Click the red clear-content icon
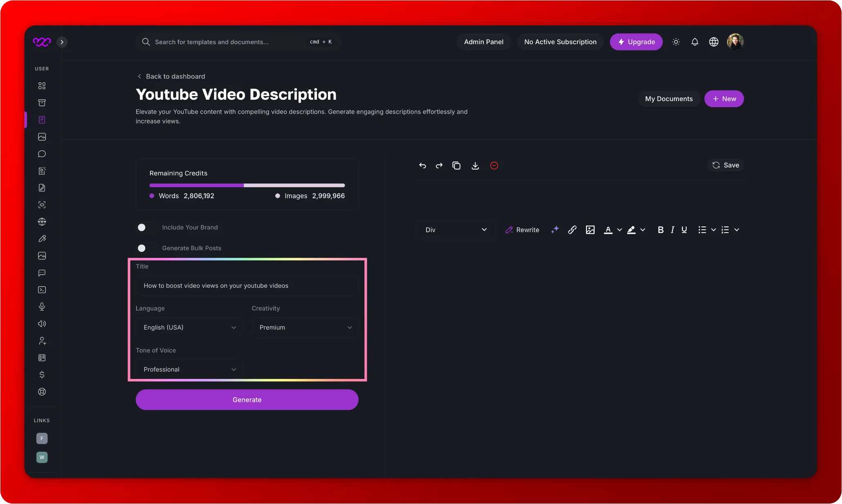The image size is (842, 504). coord(494,166)
